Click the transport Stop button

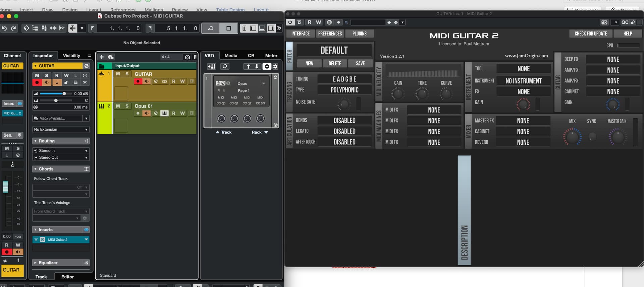pos(229,28)
